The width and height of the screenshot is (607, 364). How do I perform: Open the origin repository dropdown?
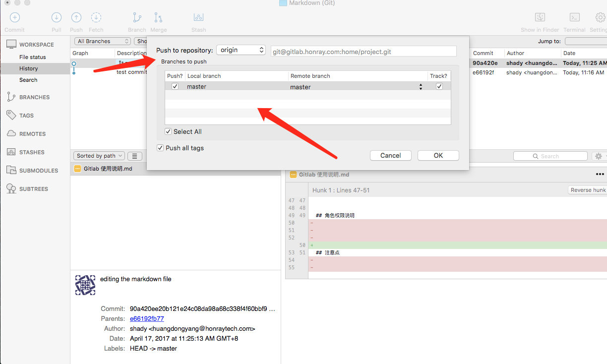coord(241,50)
